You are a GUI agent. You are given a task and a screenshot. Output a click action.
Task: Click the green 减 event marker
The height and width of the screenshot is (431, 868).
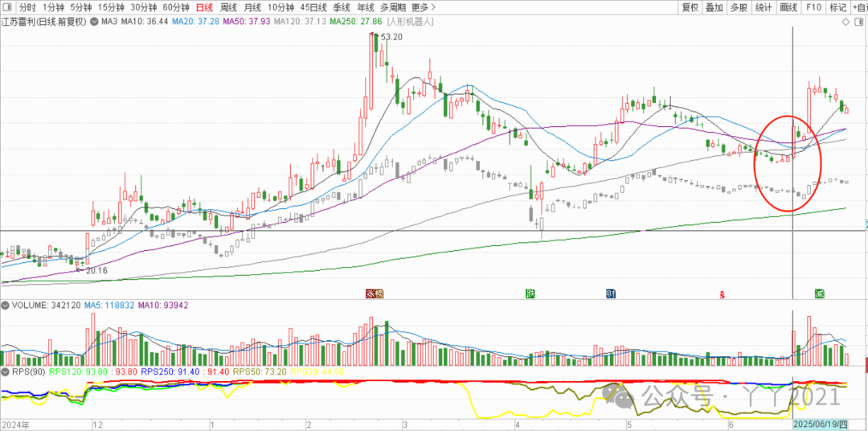pos(819,293)
